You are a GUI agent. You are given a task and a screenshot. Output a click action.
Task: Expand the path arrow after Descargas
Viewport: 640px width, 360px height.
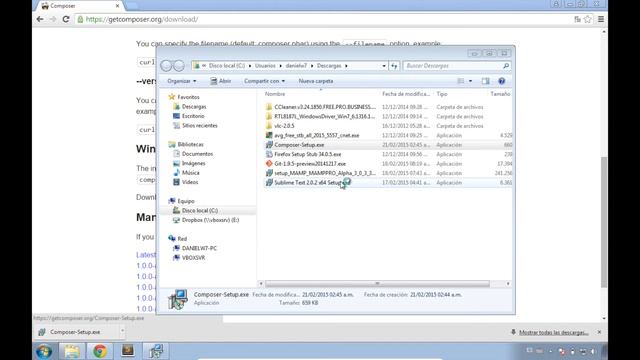click(346, 66)
